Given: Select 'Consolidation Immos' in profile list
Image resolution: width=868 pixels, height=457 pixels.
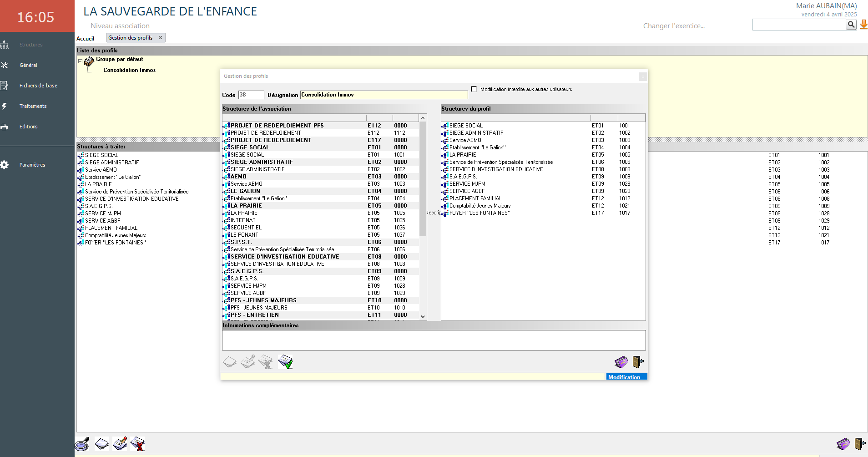Looking at the screenshot, I should click(x=129, y=70).
